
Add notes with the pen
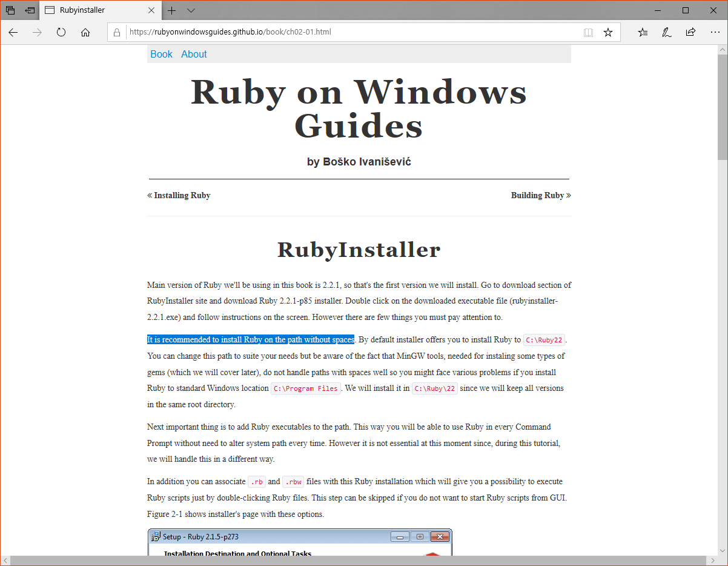666,32
